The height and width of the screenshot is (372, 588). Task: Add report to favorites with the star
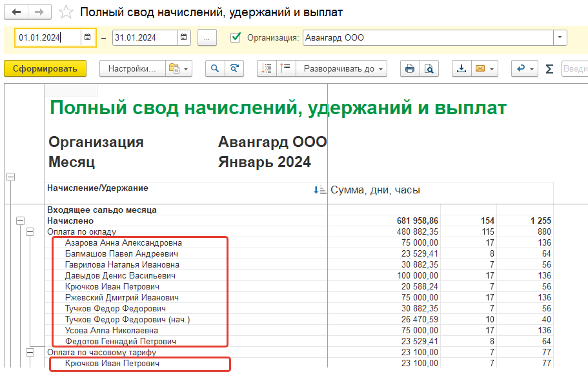pos(66,12)
